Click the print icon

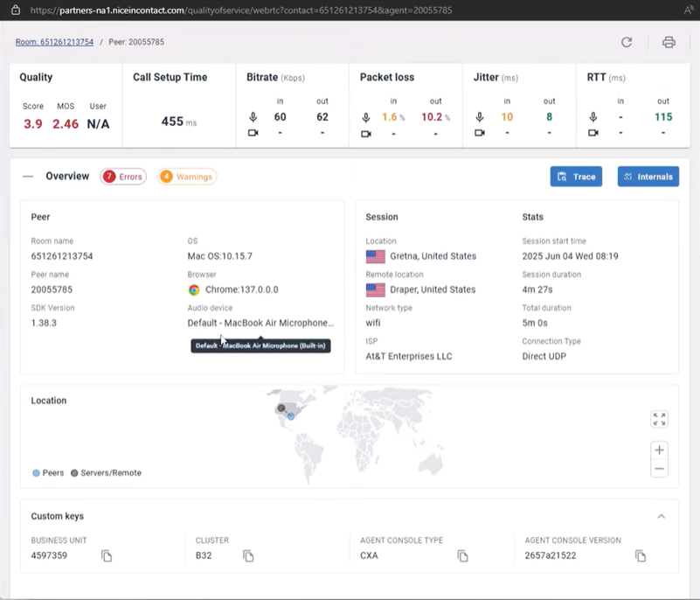[x=669, y=42]
